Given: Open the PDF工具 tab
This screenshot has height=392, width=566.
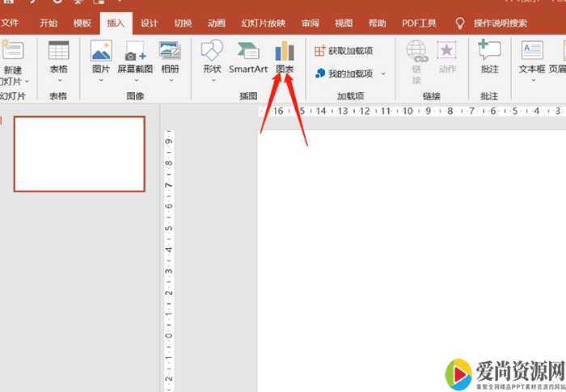Looking at the screenshot, I should pyautogui.click(x=420, y=23).
